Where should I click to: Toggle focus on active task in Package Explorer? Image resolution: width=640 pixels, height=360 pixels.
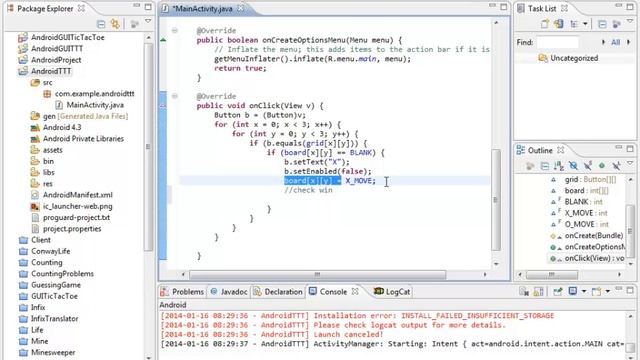[134, 24]
